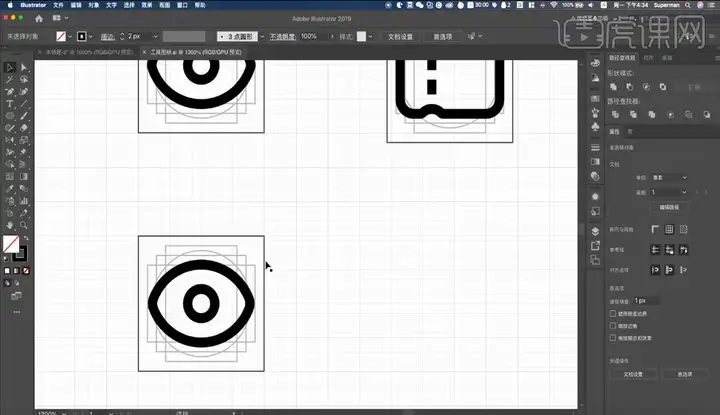Screen dimensions: 720x415
Task: Switch to the 工具图标 document tab
Action: (x=196, y=52)
